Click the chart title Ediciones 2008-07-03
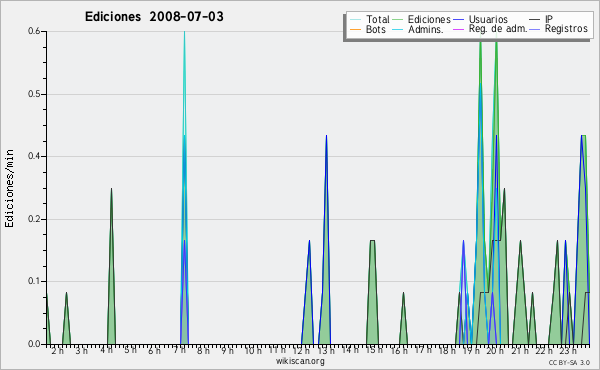Image resolution: width=600 pixels, height=370 pixels. pos(154,17)
